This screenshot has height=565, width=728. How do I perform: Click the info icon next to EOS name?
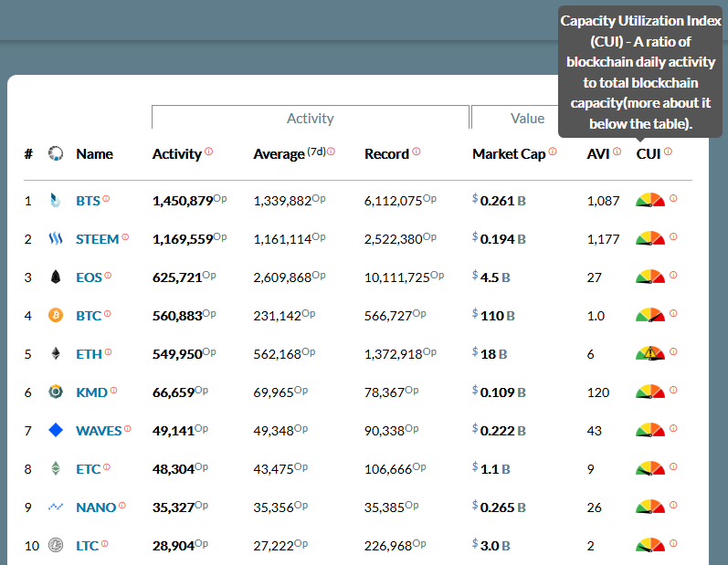[108, 275]
